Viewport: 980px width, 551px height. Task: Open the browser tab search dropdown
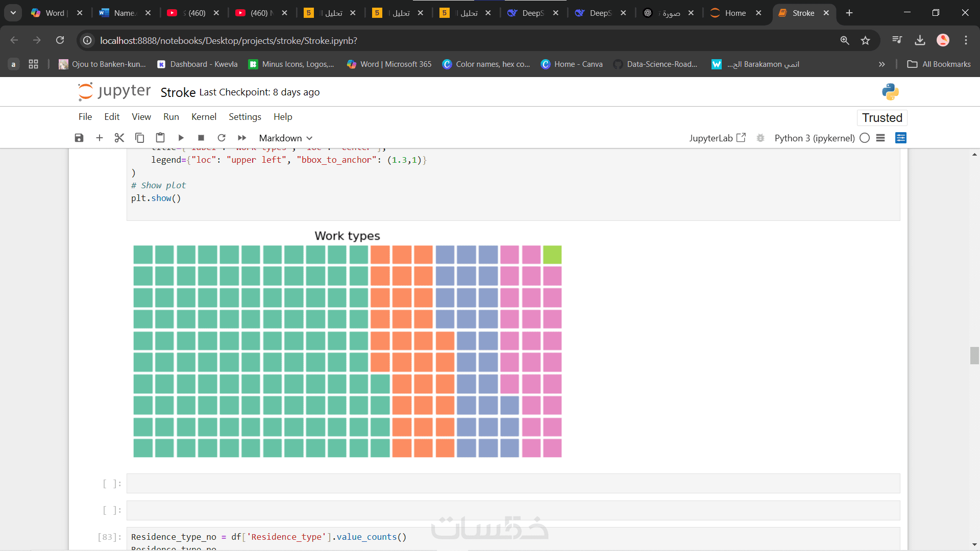tap(13, 13)
